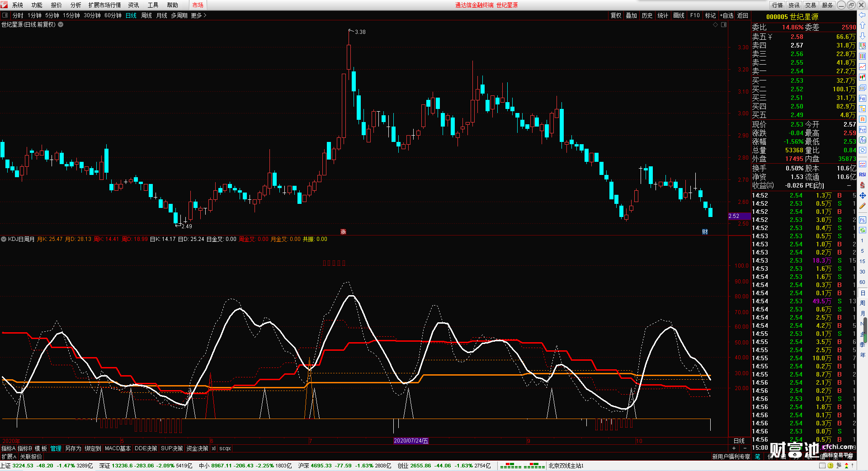Open the RSI indicator icon

click(x=863, y=174)
